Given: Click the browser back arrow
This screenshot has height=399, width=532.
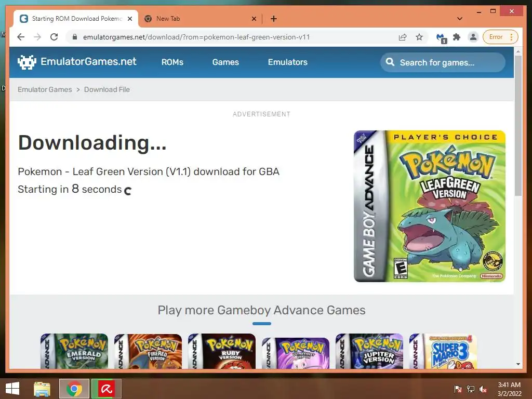Looking at the screenshot, I should [x=21, y=37].
